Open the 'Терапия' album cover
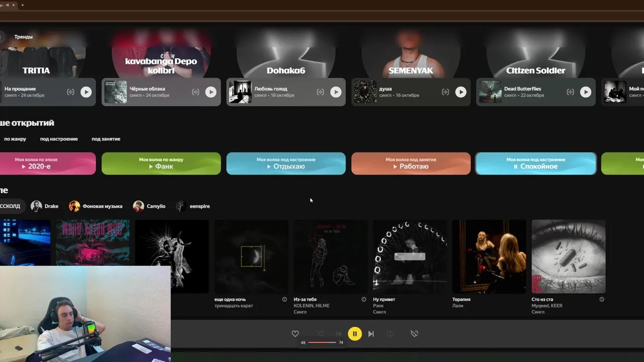Viewport: 644px width, 362px height. [489, 256]
